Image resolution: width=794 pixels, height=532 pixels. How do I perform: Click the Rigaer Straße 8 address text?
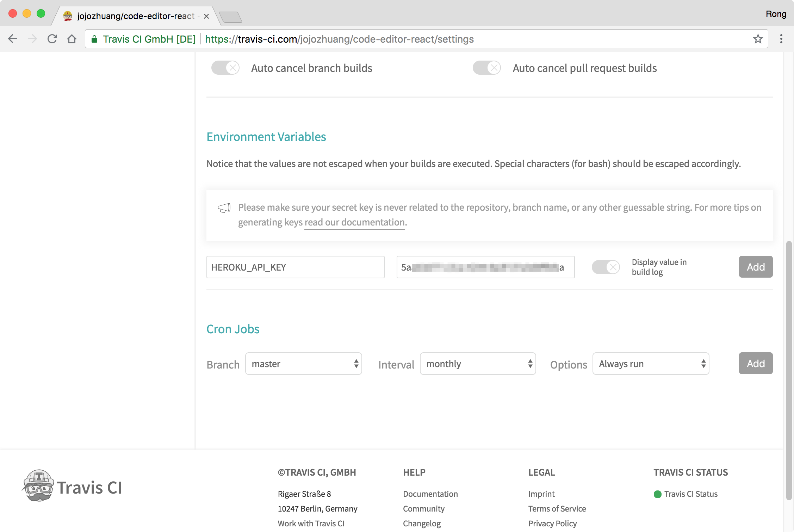click(x=304, y=494)
